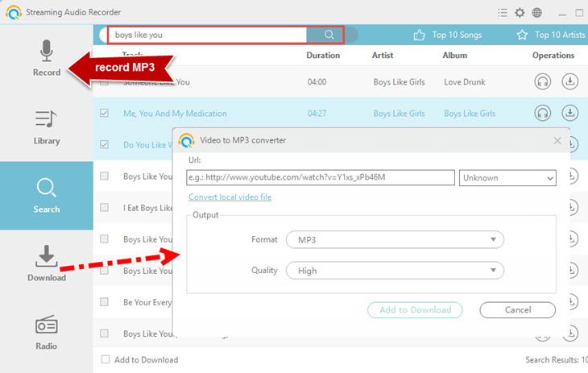Image resolution: width=588 pixels, height=373 pixels.
Task: Open the globe language icon
Action: coord(536,13)
